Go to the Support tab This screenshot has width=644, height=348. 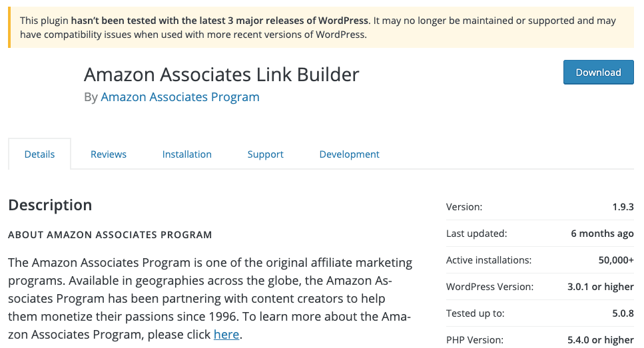tap(265, 154)
